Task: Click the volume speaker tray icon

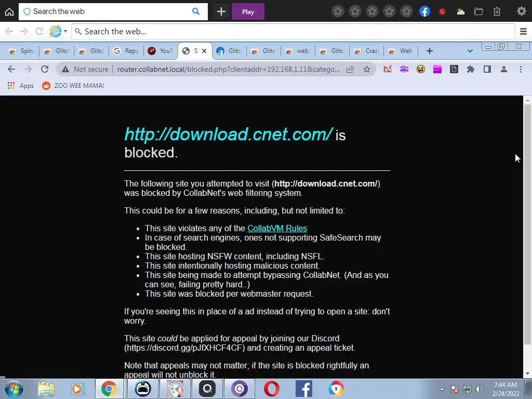Action: click(x=479, y=389)
